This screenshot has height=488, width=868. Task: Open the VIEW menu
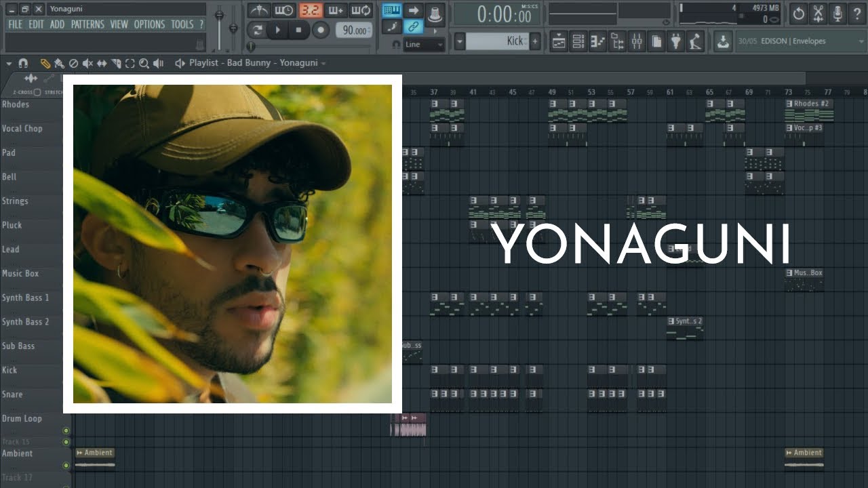click(119, 24)
